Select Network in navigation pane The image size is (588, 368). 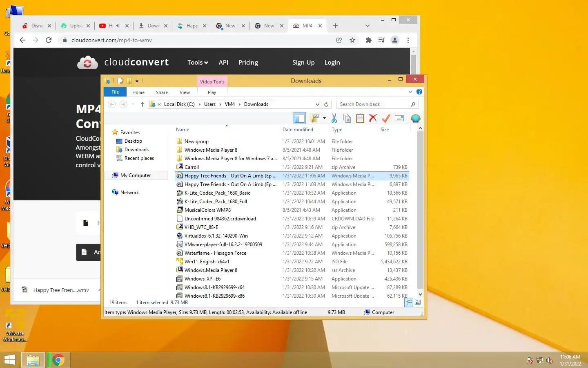129,193
